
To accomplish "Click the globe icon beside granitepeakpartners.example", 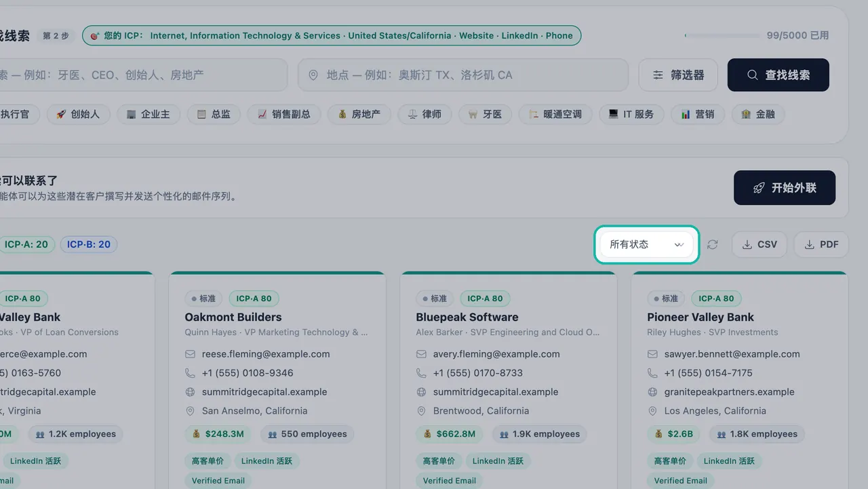I will tap(652, 392).
